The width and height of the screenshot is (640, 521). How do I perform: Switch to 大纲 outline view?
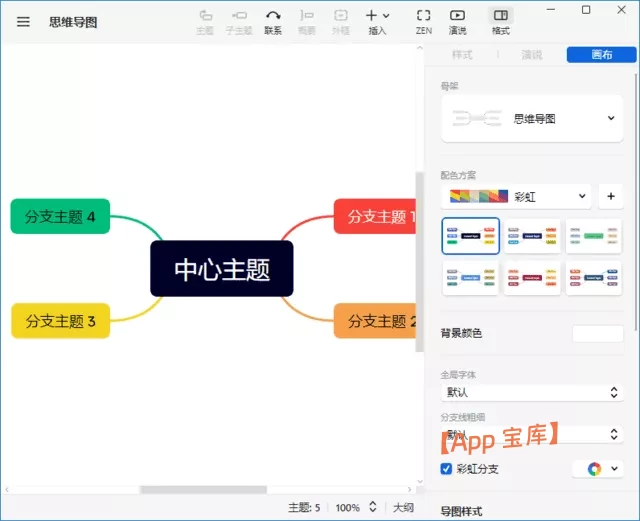click(403, 508)
